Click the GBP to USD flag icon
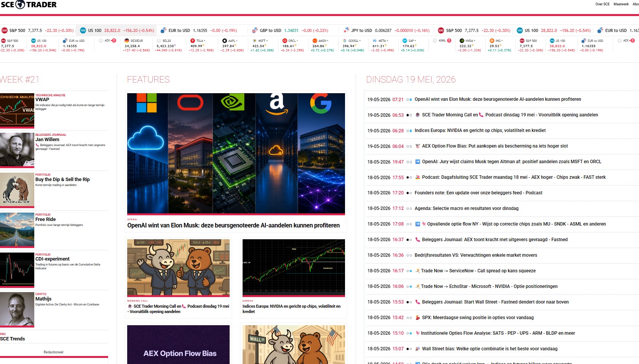Viewport: 639px width, 364px height. tap(255, 30)
